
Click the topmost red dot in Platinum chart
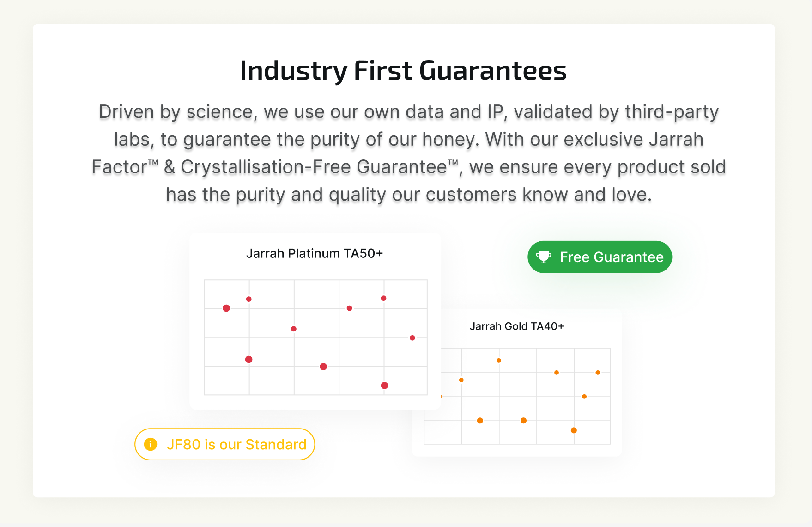click(383, 298)
